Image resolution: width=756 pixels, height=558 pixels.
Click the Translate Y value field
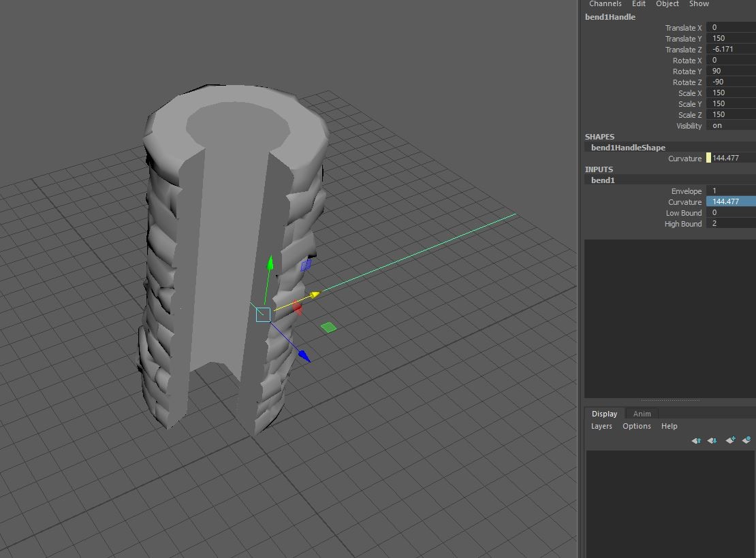coord(731,39)
